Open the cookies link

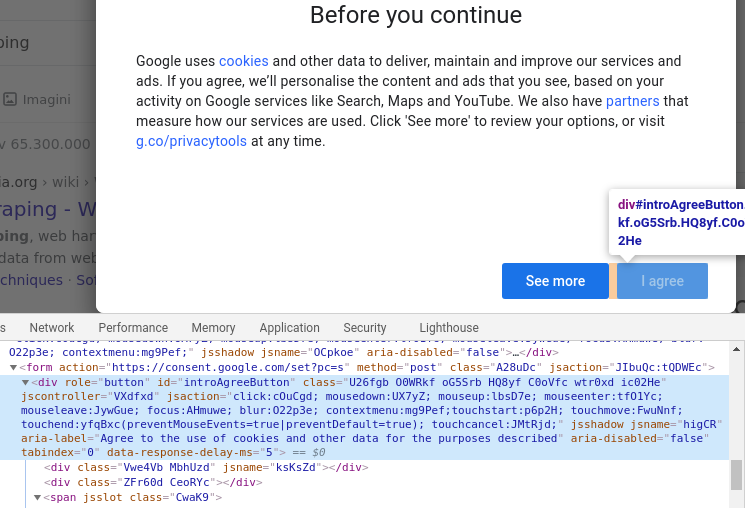[x=244, y=61]
